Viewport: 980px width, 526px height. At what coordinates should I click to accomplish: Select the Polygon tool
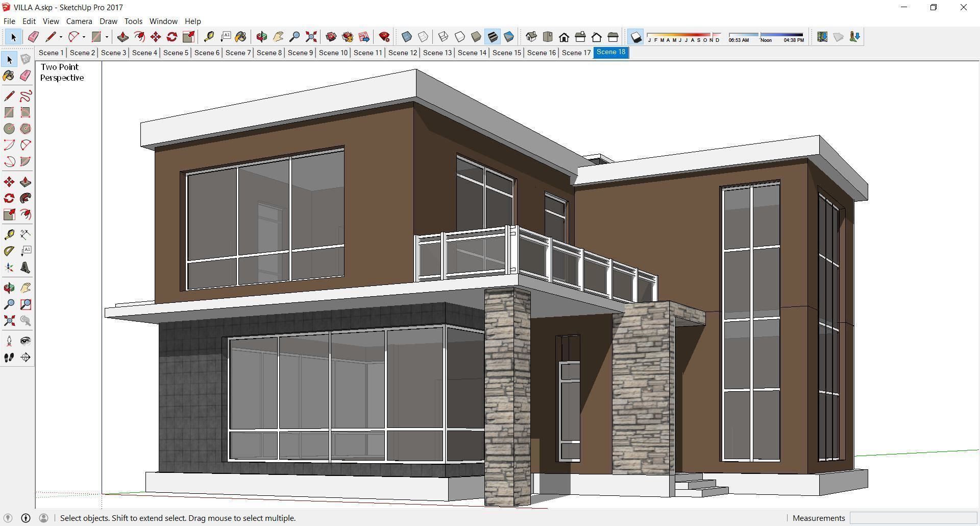[x=26, y=129]
